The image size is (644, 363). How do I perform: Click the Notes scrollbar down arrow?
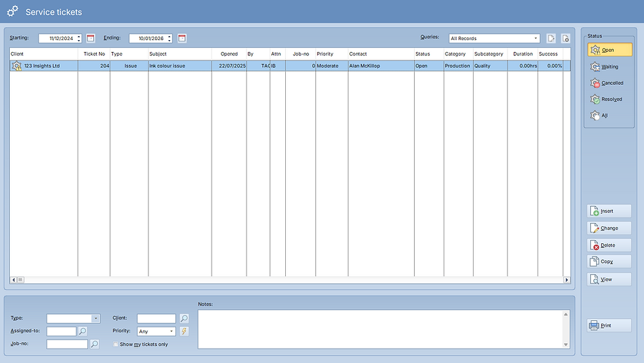pyautogui.click(x=566, y=345)
